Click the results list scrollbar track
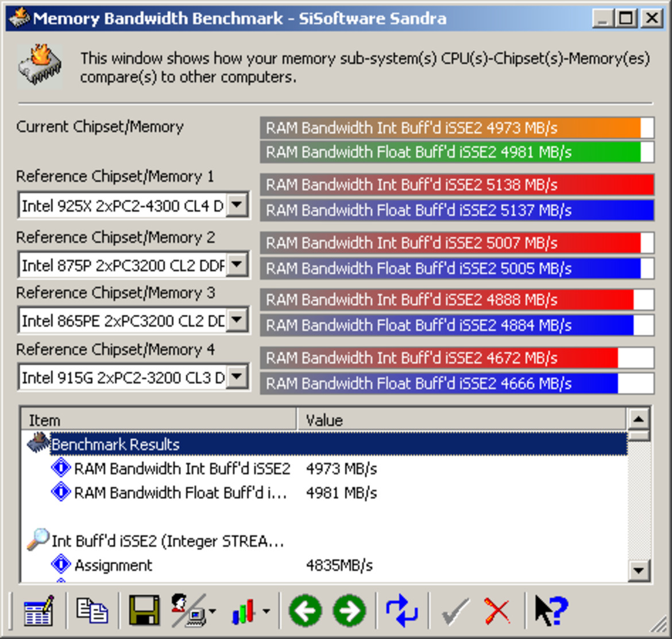The image size is (672, 639). tap(639, 500)
